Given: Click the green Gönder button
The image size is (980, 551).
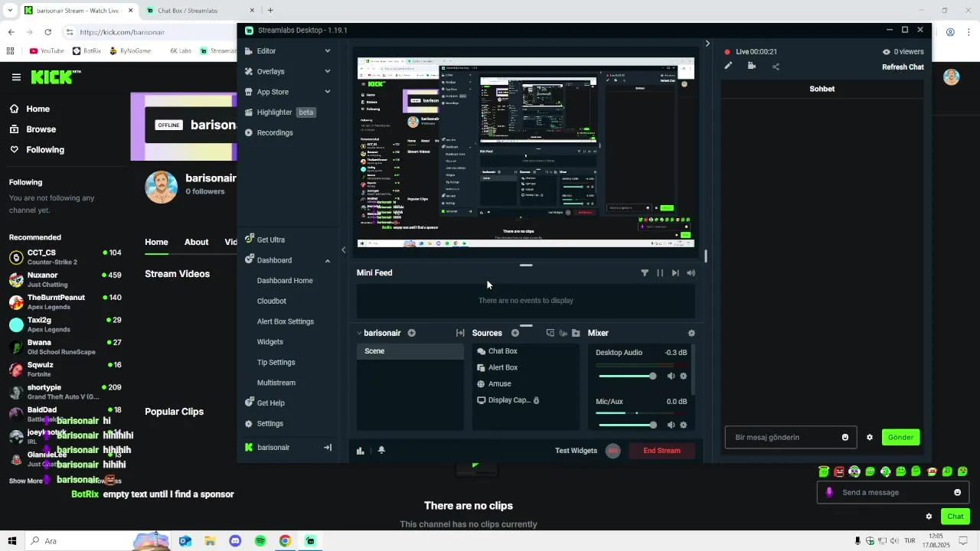Looking at the screenshot, I should 900,438.
